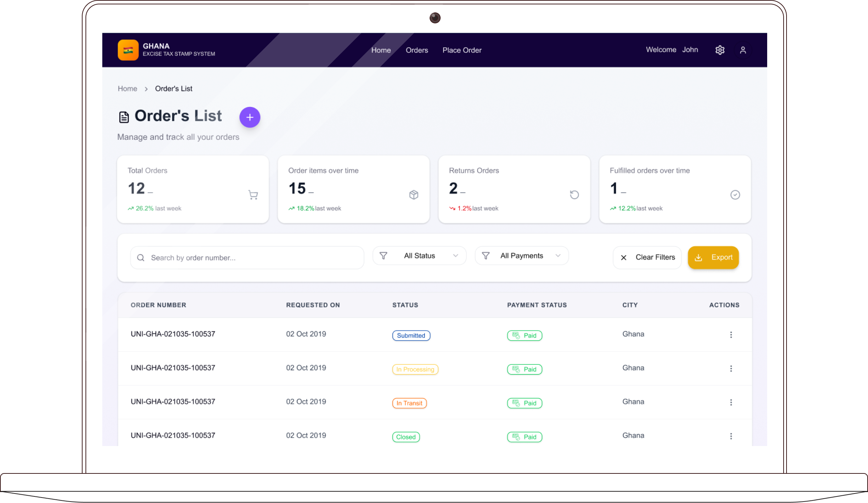Viewport: 868px width, 503px height.
Task: Go to the Orders nav item
Action: (417, 50)
